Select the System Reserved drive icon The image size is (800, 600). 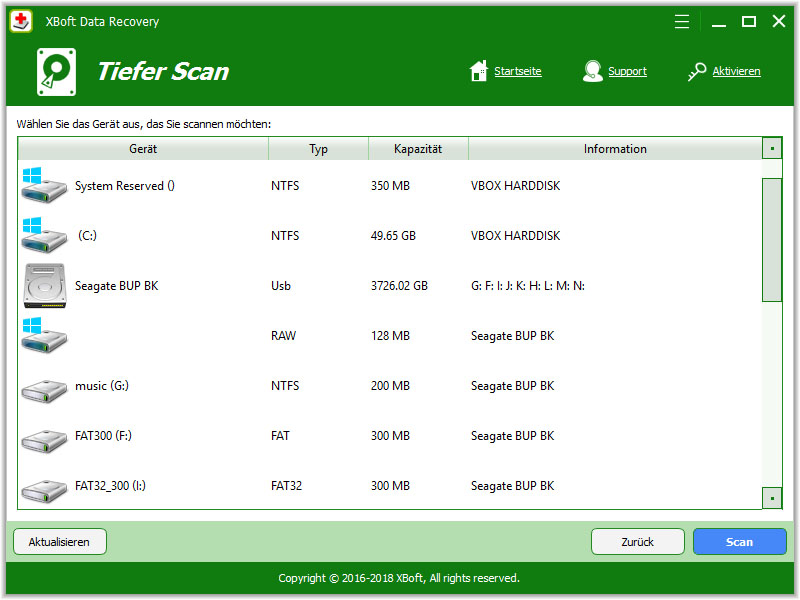coord(44,185)
